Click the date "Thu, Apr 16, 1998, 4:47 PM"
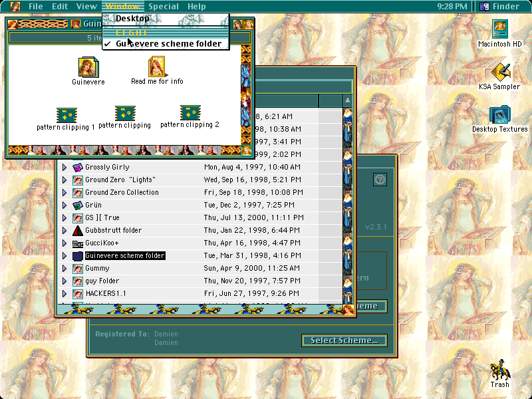This screenshot has width=532, height=399. coord(252,243)
